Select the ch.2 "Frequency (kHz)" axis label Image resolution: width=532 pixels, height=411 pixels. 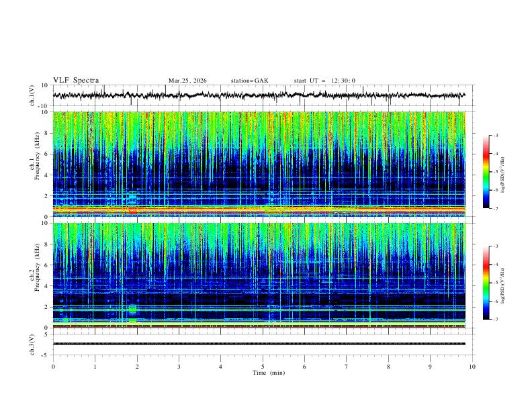click(x=37, y=267)
